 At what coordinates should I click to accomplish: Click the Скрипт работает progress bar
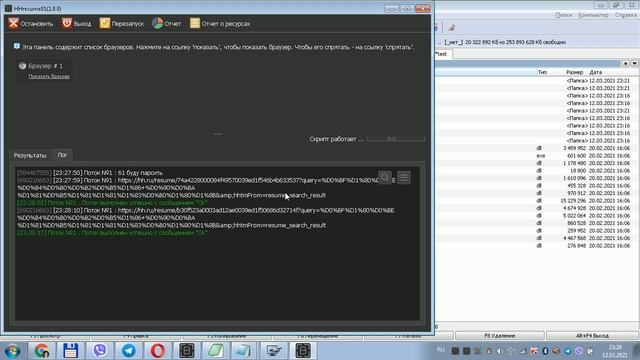pos(396,139)
